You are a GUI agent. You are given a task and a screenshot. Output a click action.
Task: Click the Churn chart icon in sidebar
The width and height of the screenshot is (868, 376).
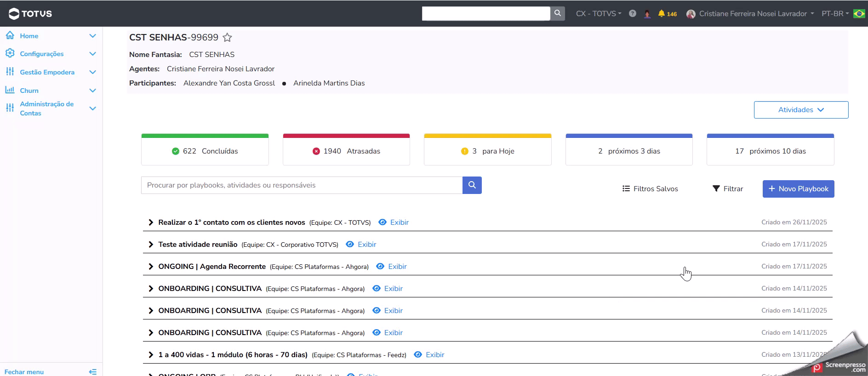click(10, 90)
